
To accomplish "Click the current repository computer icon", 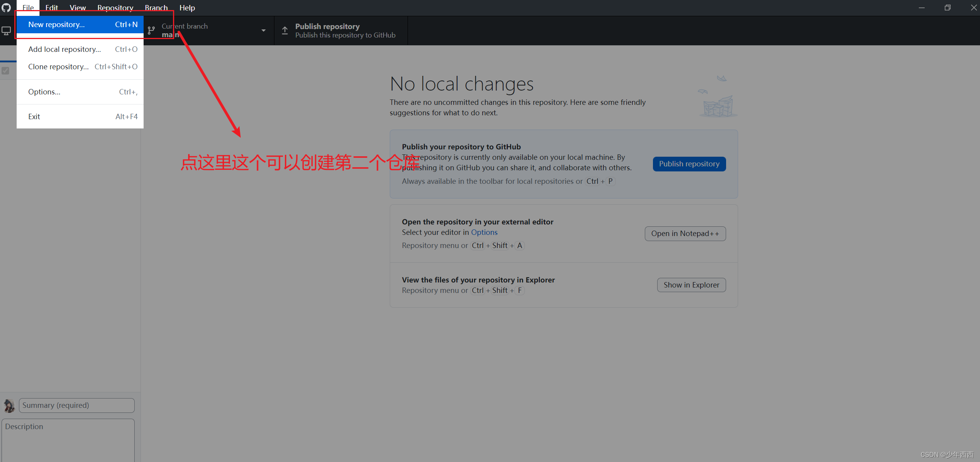I will (x=6, y=31).
